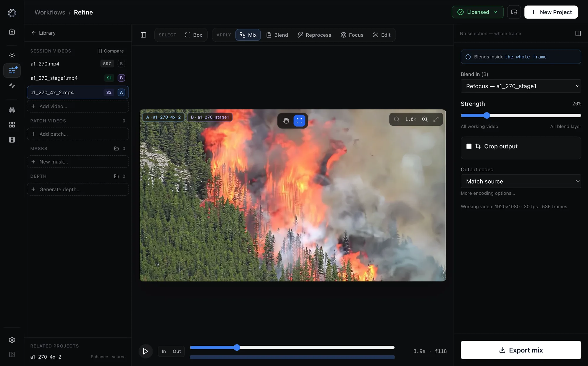Adjust the Strength slider handle
This screenshot has height=366, width=588.
pyautogui.click(x=487, y=115)
